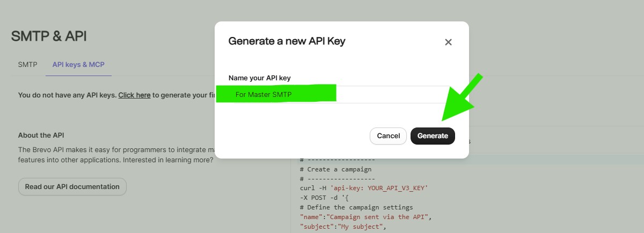Image resolution: width=644 pixels, height=233 pixels.
Task: Follow the 'Click here' link
Action: [x=134, y=95]
